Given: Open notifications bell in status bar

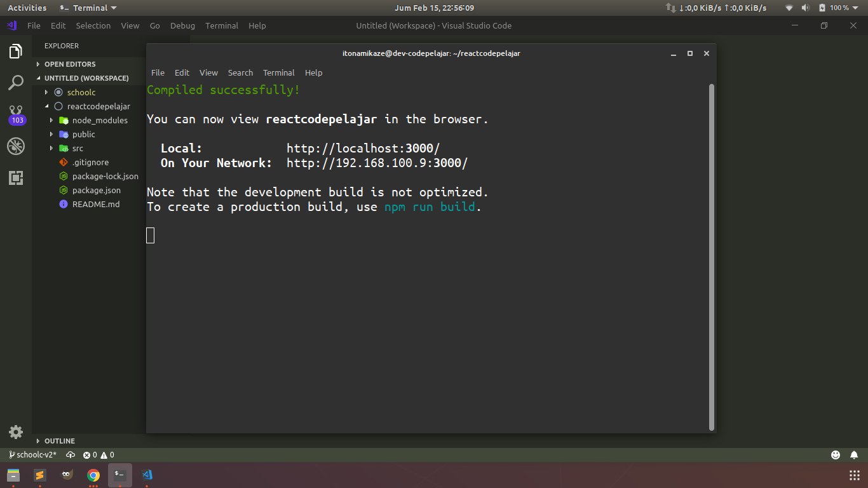Looking at the screenshot, I should 854,455.
